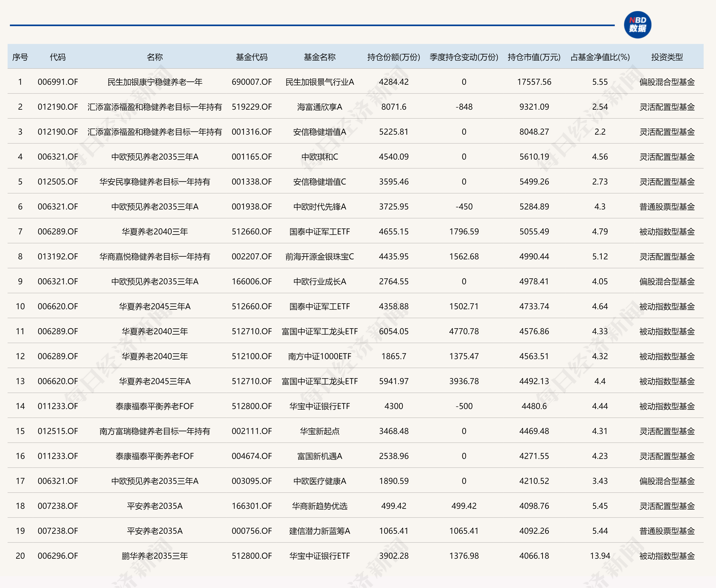The width and height of the screenshot is (716, 588).
Task: Click the 占基金净值比(%) column header
Action: [600, 57]
